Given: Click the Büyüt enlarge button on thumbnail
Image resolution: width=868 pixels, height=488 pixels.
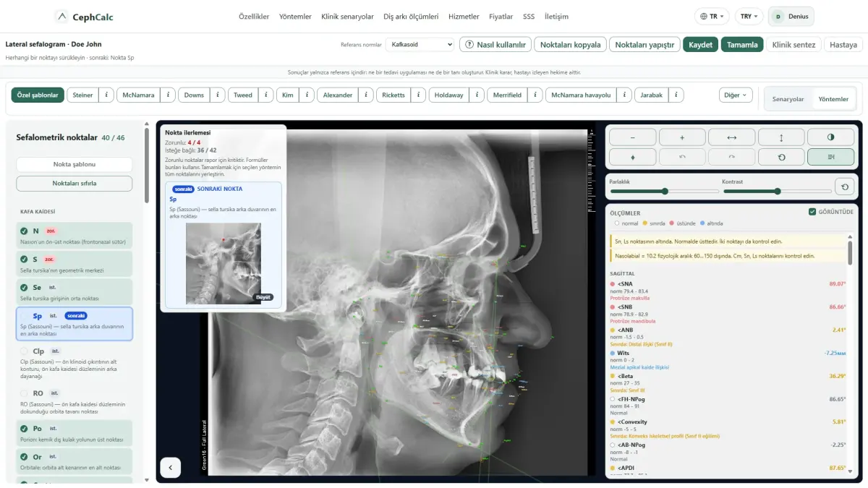Looking at the screenshot, I should pos(263,296).
